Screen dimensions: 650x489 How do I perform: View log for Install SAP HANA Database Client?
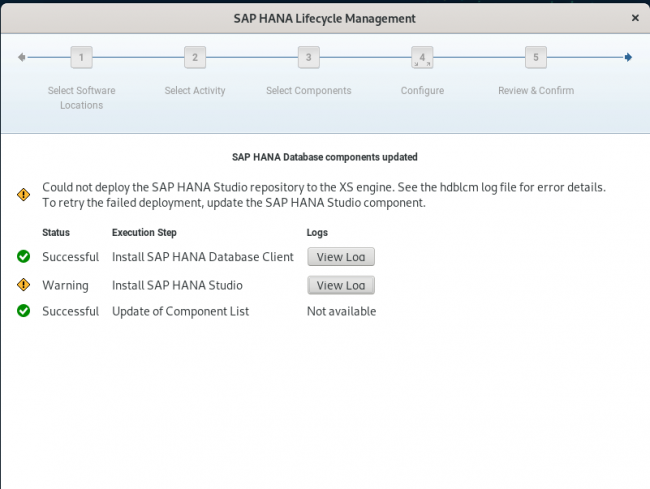coord(341,257)
